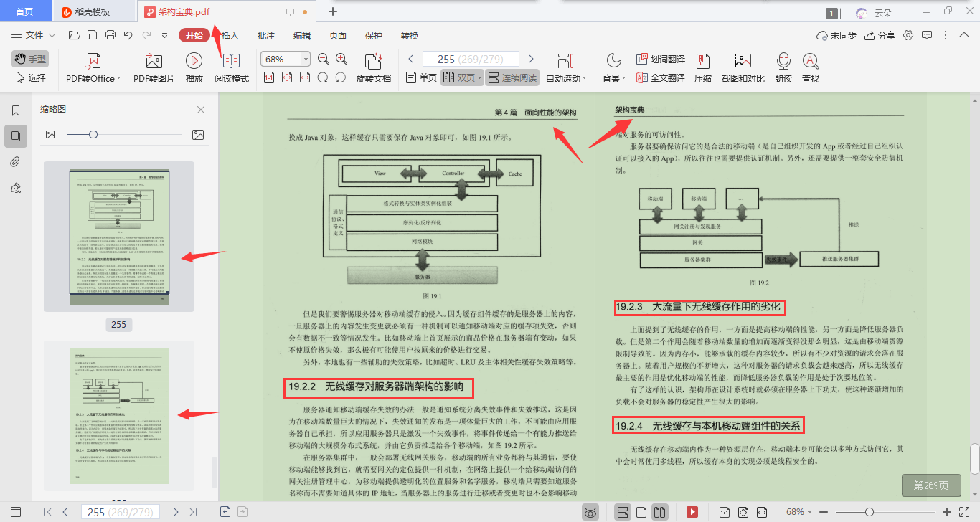
Task: Start 朗读 read aloud
Action: (x=783, y=69)
